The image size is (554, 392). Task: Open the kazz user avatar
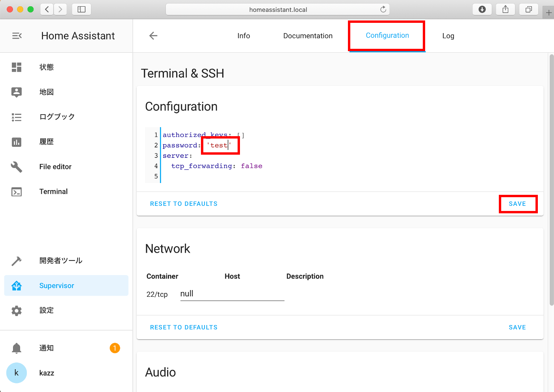tap(17, 373)
